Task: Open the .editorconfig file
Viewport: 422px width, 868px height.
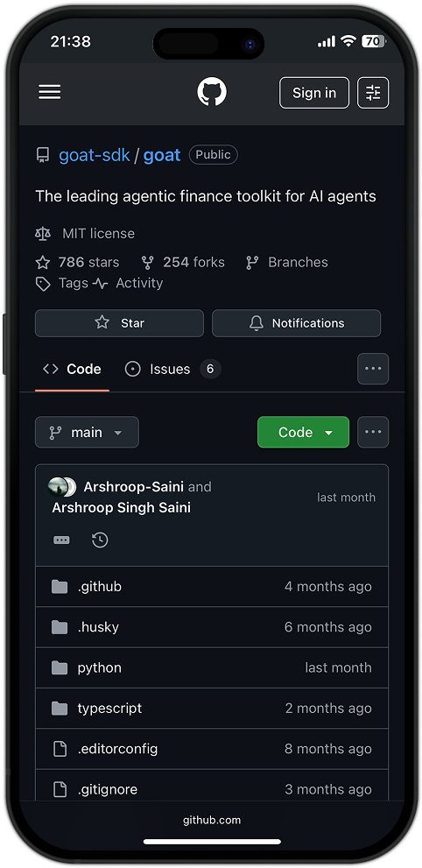Action: point(212,749)
